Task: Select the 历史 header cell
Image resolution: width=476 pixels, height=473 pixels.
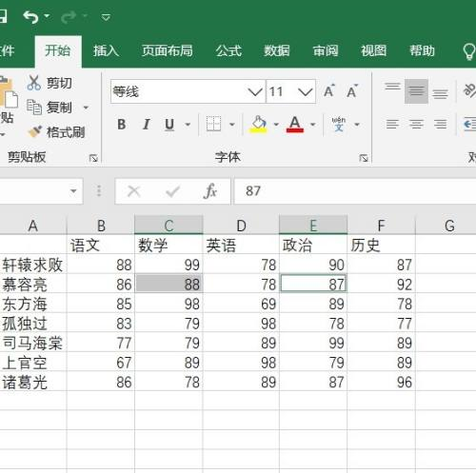Action: point(381,245)
